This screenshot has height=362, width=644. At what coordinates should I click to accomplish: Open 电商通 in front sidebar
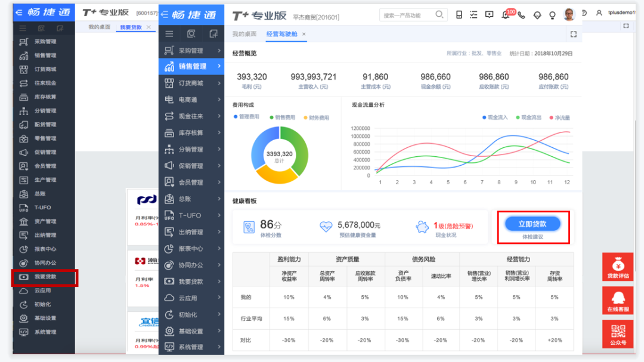(x=191, y=100)
